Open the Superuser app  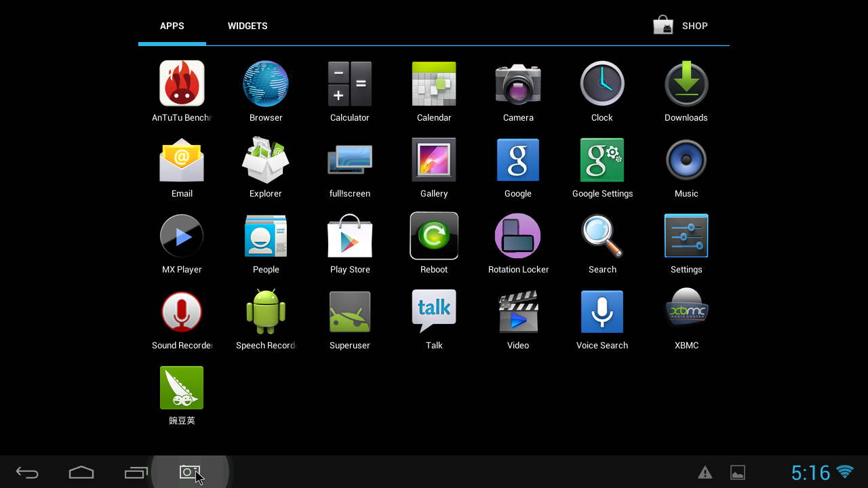tap(350, 312)
